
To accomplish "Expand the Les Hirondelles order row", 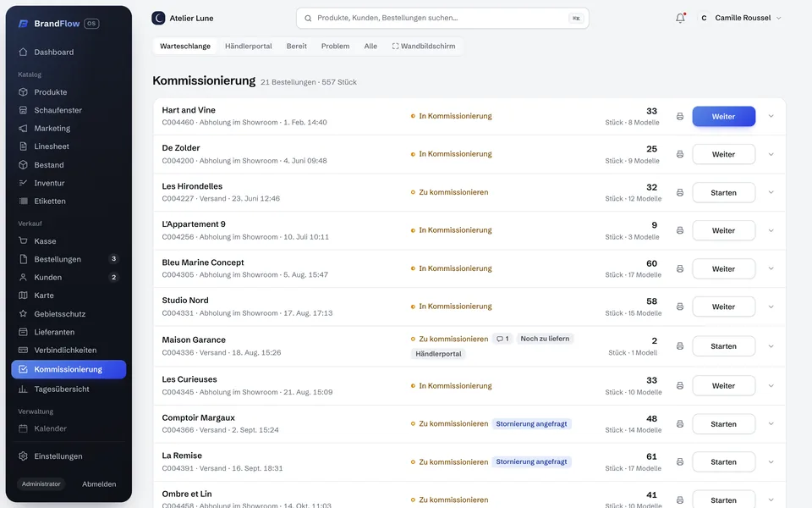I will coord(771,192).
